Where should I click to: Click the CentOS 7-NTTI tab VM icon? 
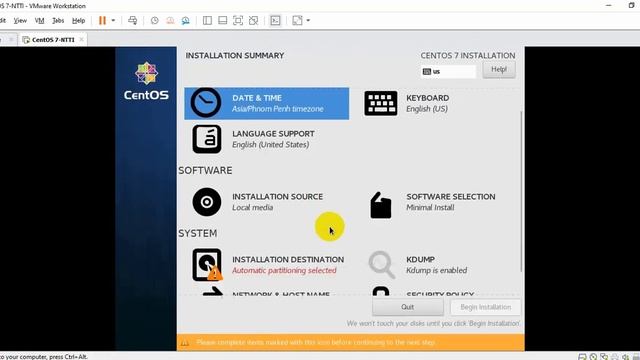tap(27, 40)
